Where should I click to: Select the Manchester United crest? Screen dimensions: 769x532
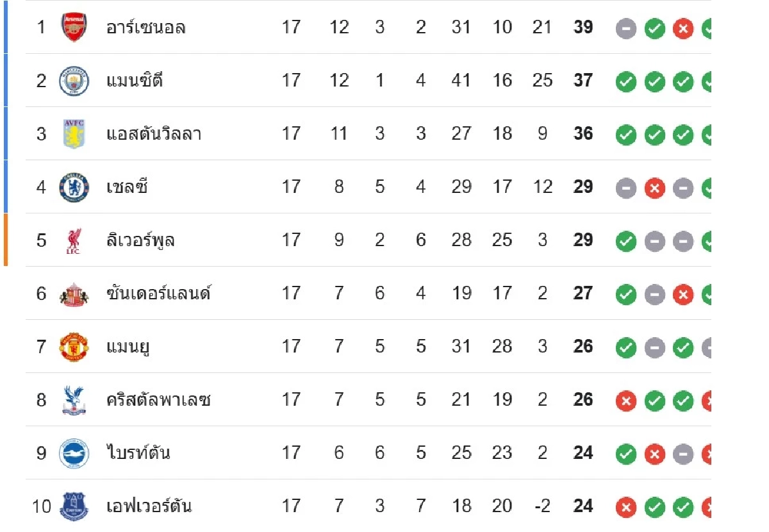click(x=73, y=347)
